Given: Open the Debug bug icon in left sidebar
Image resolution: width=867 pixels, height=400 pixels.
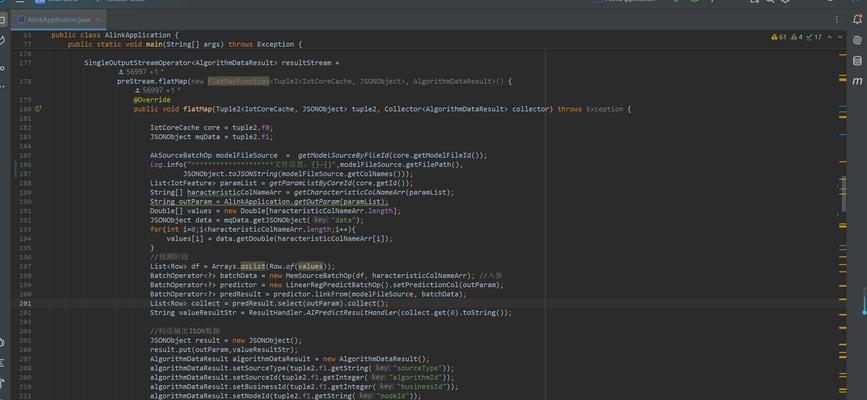Looking at the screenshot, I should click(2, 342).
